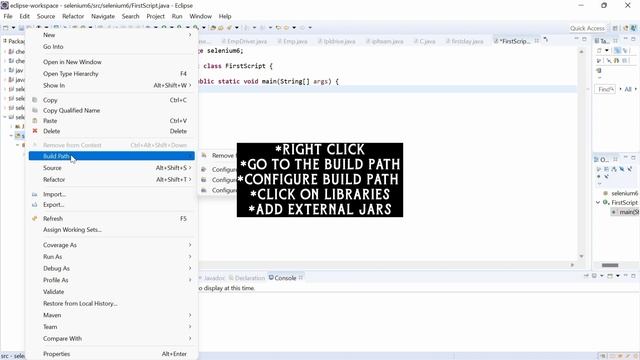The image size is (640, 360).
Task: Expand the Maven submenu
Action: (x=111, y=316)
